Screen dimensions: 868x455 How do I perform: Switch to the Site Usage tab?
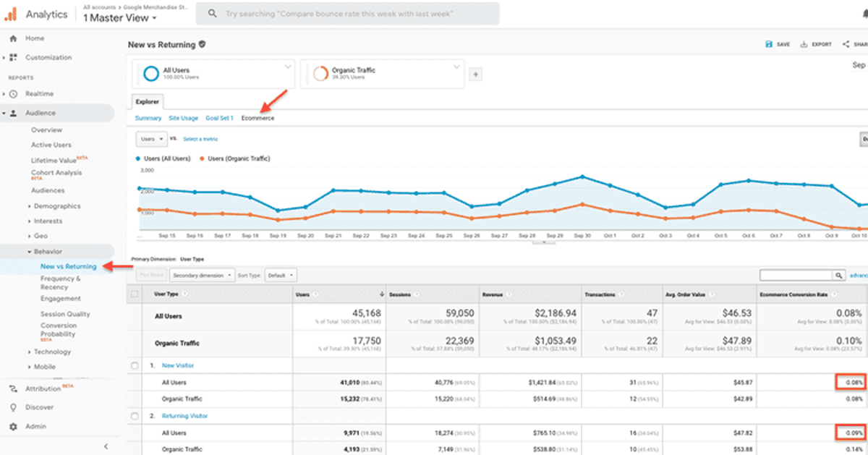click(183, 118)
